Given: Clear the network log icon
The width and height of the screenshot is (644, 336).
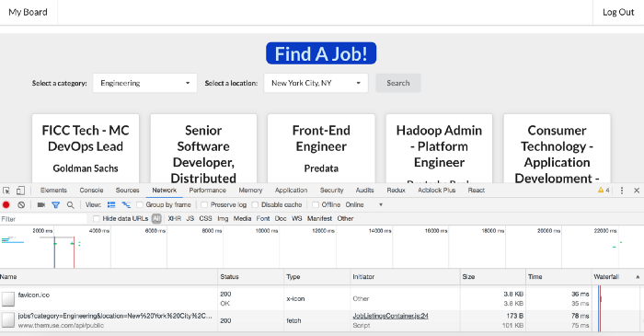Looking at the screenshot, I should tap(21, 204).
